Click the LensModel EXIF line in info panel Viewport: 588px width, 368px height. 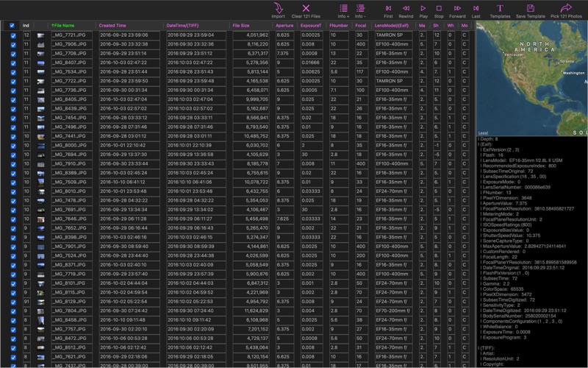tap(523, 160)
